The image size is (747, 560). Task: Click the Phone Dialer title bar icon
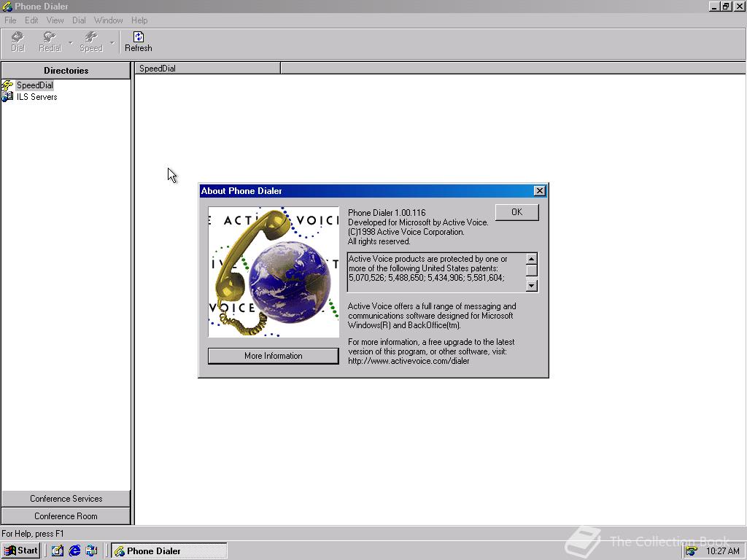7,6
